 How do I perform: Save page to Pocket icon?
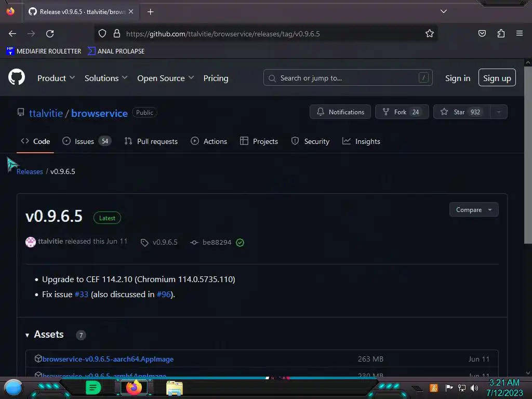tap(482, 33)
